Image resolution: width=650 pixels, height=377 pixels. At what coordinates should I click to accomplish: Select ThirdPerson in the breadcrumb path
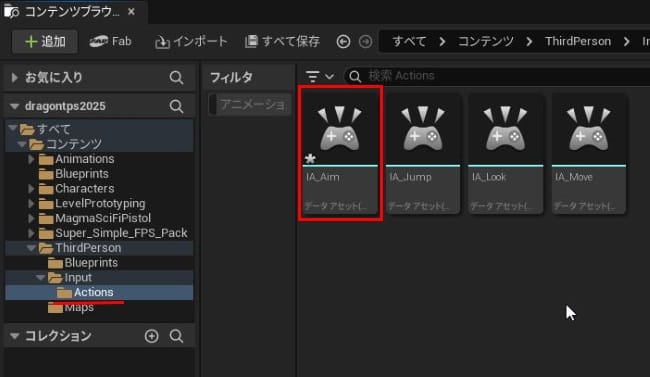(578, 41)
